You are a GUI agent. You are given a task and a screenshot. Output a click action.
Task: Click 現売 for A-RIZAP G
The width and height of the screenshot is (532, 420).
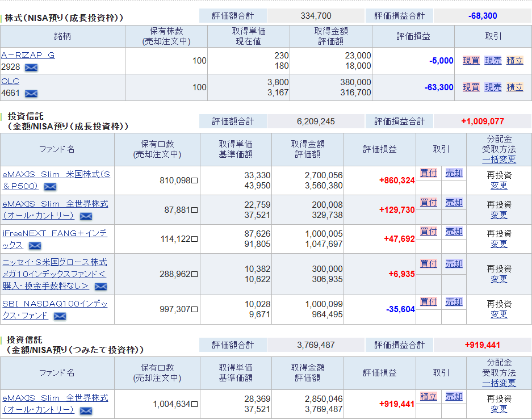pos(493,61)
